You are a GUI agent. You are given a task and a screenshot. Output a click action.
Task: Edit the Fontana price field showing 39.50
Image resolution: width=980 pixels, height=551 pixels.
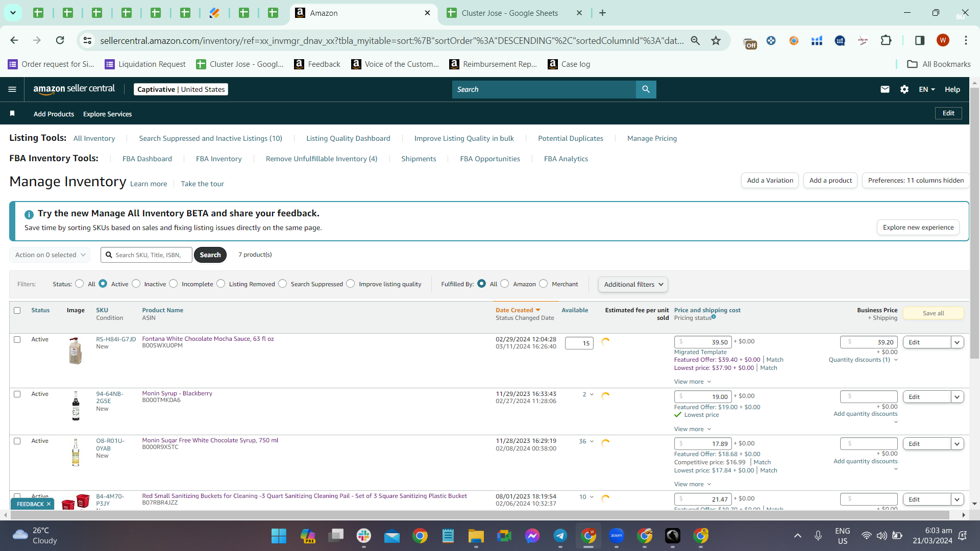[703, 342]
